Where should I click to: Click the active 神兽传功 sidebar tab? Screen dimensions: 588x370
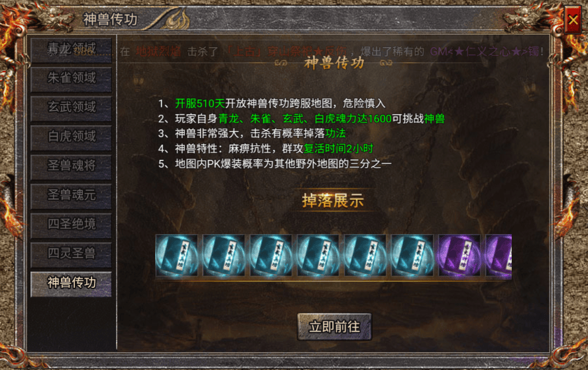[71, 283]
